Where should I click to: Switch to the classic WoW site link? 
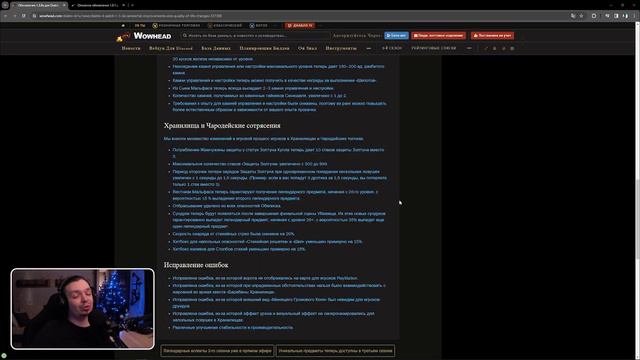pos(224,25)
